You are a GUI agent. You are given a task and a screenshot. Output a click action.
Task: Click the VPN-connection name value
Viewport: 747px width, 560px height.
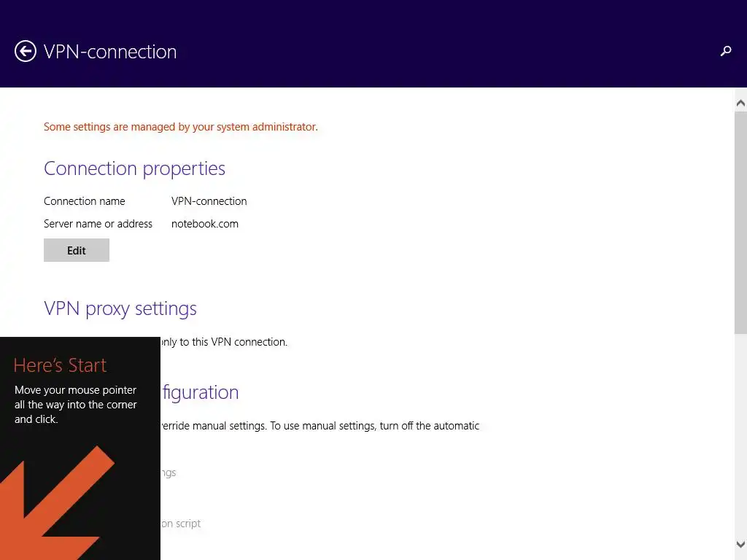pos(209,201)
